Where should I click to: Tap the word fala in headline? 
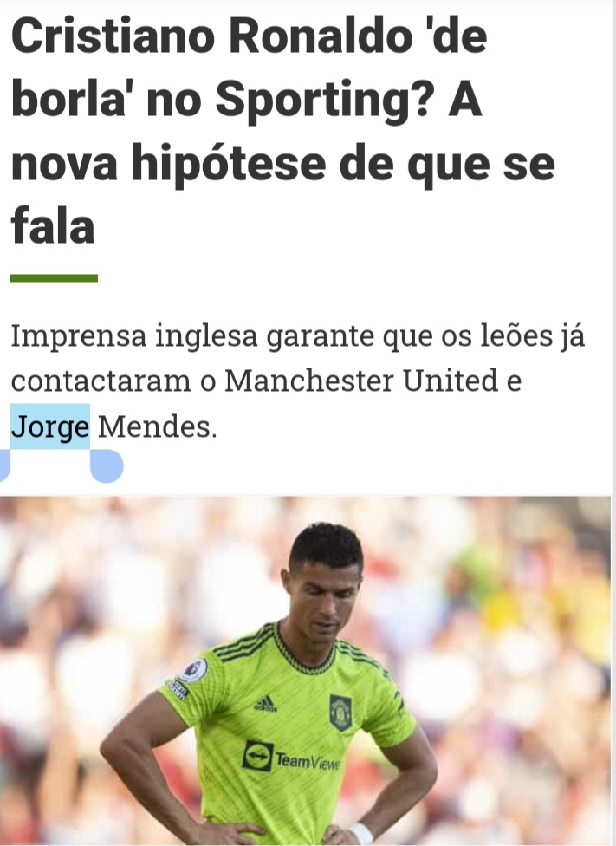click(53, 225)
